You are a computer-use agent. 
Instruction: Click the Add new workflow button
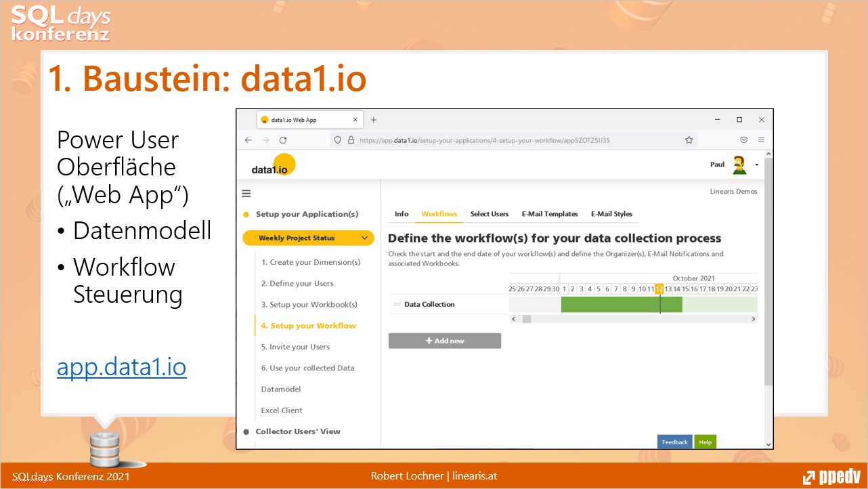(444, 341)
